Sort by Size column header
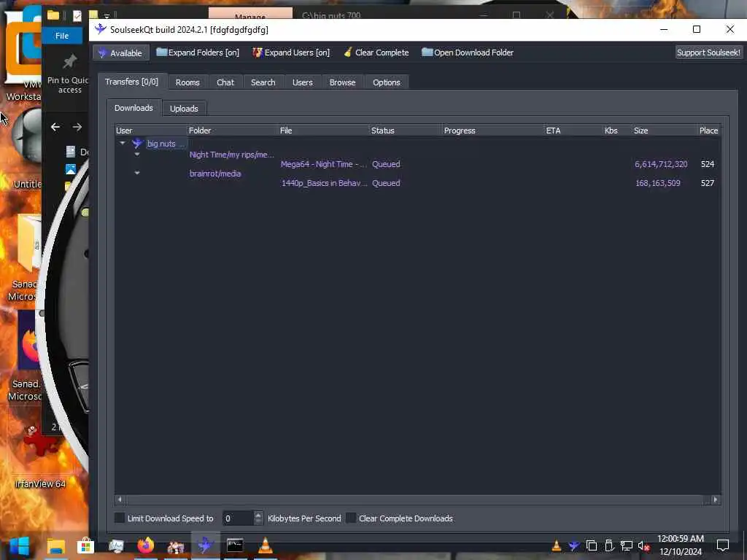Screen dimensions: 747x560 (x=665, y=131)
